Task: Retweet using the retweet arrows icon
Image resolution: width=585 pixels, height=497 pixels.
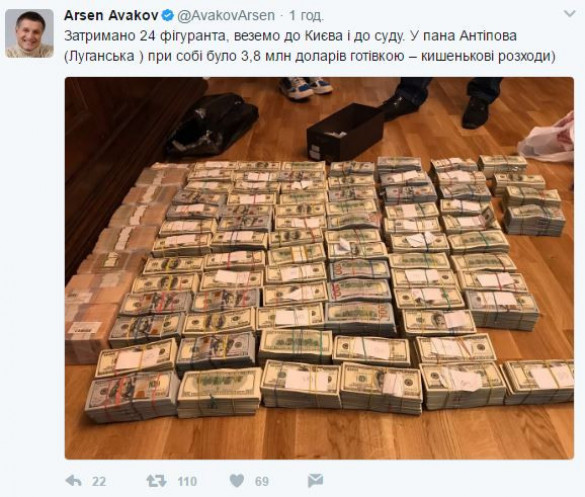Action: pos(157,481)
